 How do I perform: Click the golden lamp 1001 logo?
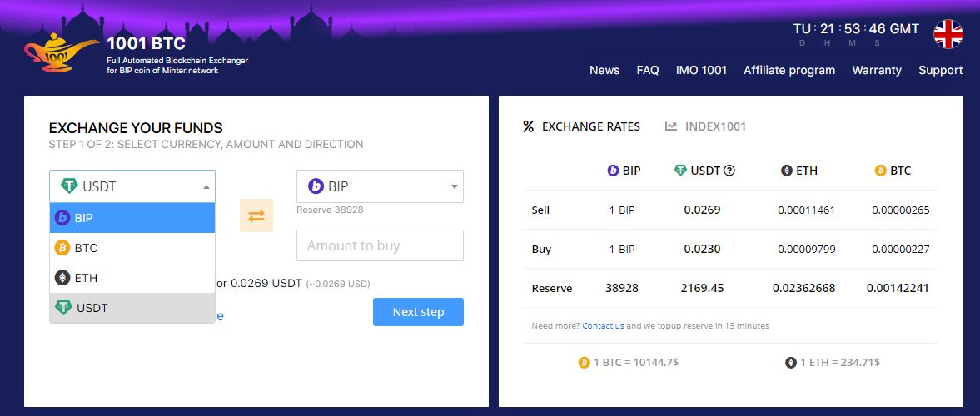coord(61,52)
